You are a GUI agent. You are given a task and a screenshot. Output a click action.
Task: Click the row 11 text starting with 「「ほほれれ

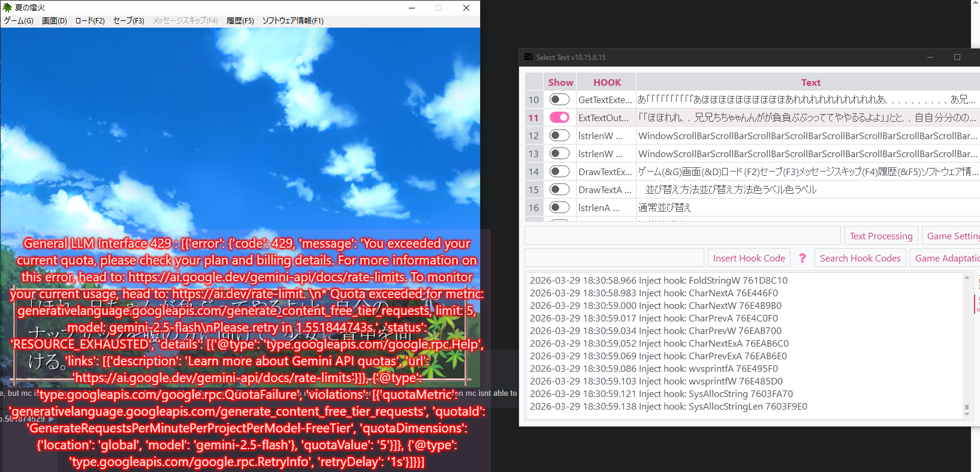[807, 118]
